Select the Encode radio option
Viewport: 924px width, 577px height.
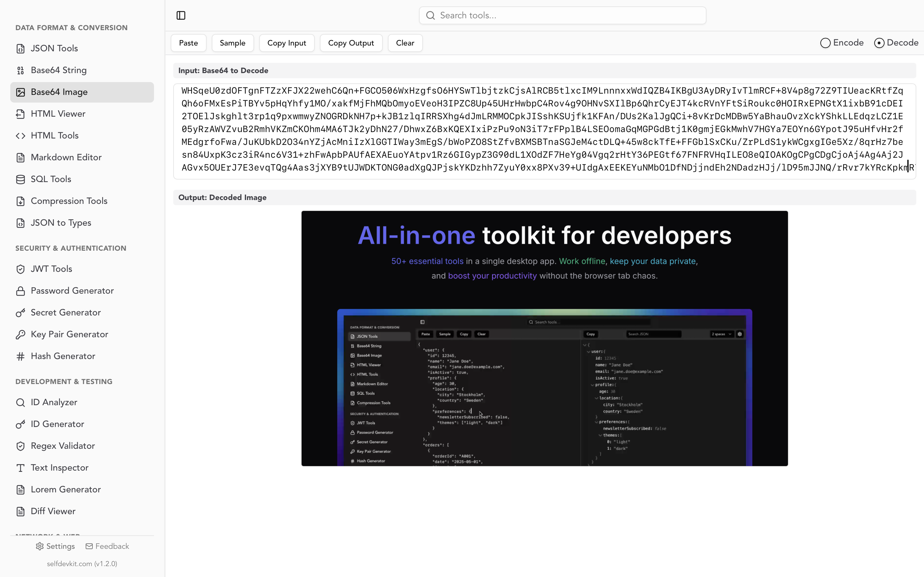pos(826,43)
